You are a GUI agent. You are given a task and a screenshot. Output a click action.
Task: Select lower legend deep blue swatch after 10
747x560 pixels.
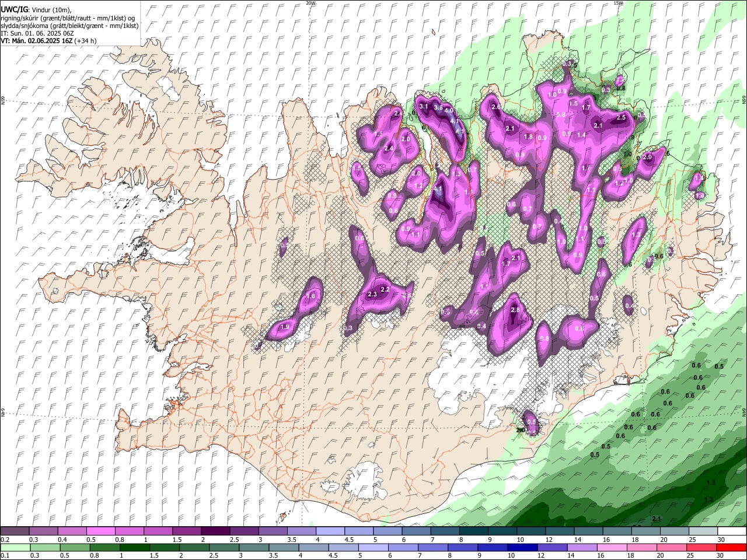522,548
